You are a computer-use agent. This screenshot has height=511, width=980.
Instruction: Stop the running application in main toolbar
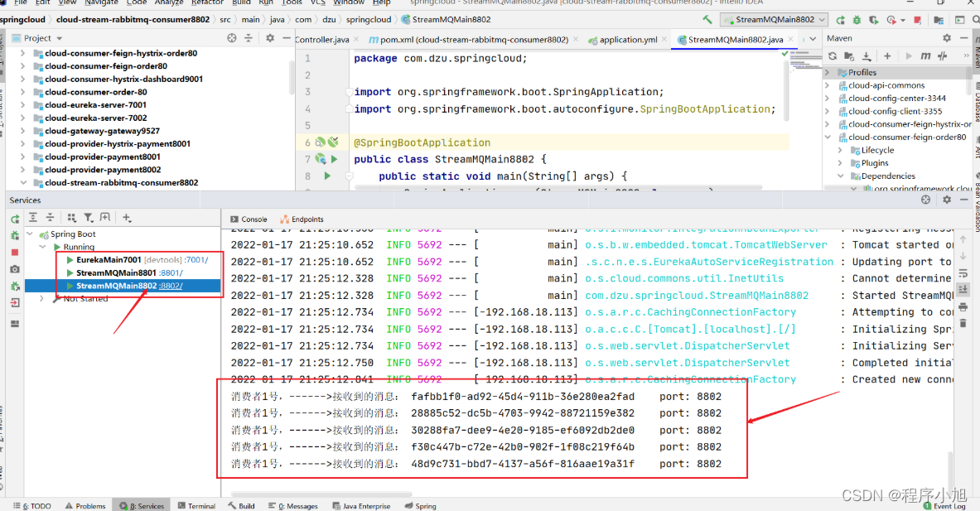tap(918, 20)
